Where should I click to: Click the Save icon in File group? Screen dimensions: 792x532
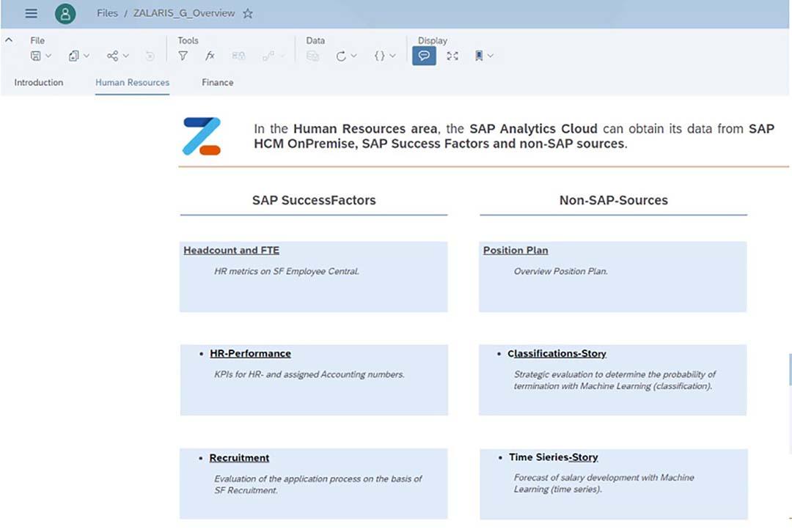point(36,56)
